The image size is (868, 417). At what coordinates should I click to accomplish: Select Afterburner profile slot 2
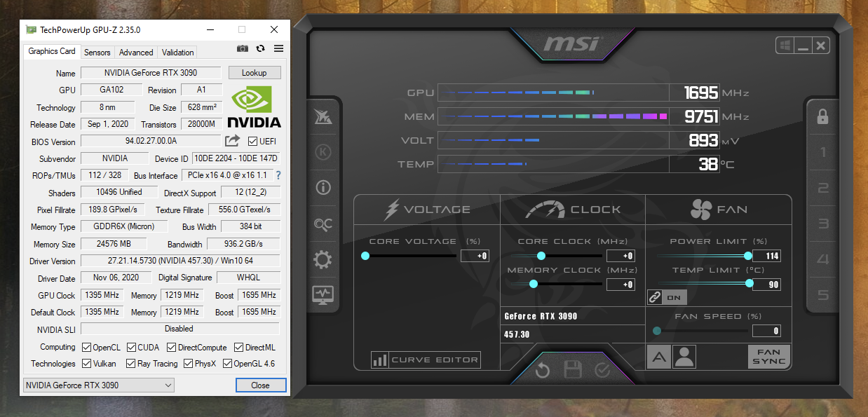tap(823, 188)
